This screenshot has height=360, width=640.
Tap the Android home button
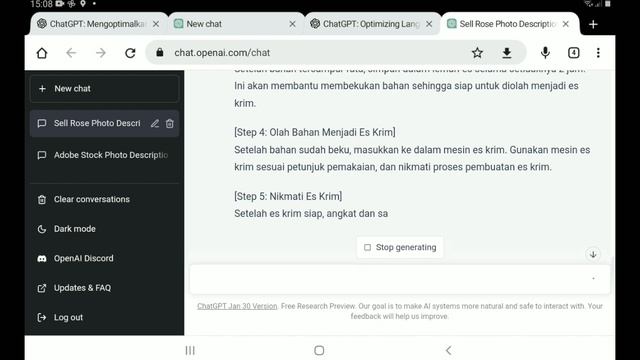[319, 350]
